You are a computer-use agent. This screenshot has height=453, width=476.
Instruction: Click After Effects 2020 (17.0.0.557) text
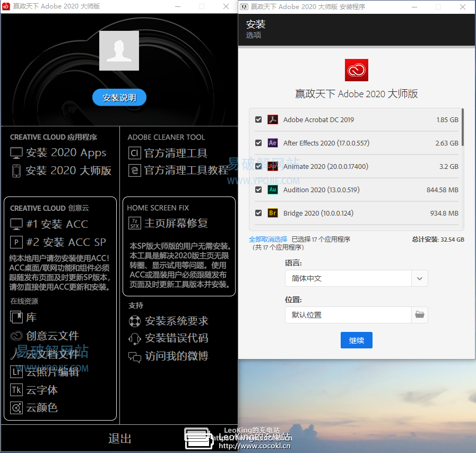click(326, 143)
